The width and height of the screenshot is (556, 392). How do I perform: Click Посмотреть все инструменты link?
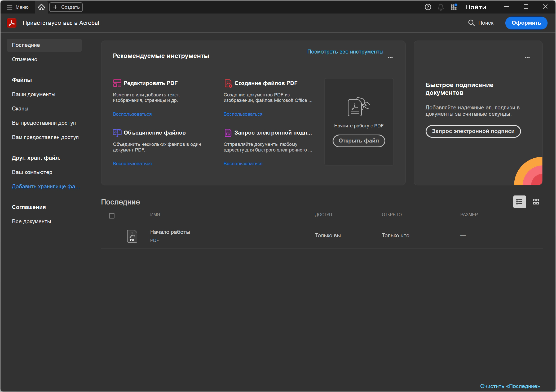[345, 52]
